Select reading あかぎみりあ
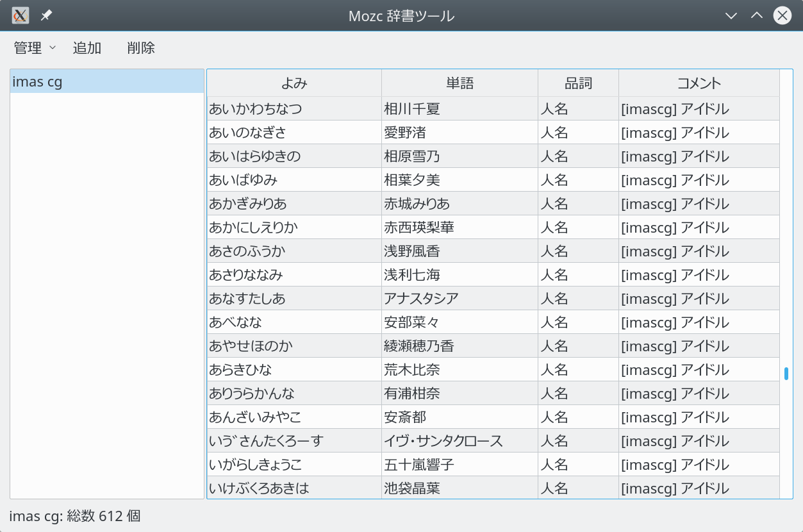Screen dimensions: 803x532 294,204
